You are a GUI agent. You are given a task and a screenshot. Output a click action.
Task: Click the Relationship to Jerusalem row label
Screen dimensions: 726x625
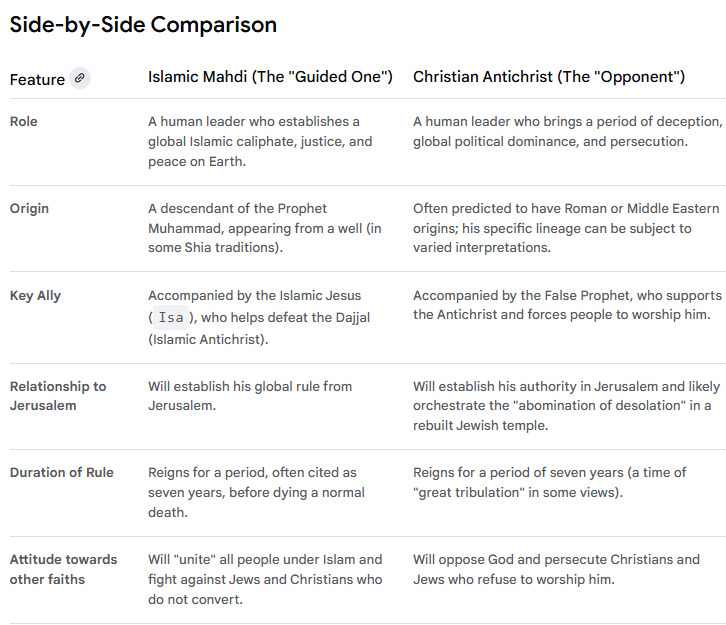(58, 396)
